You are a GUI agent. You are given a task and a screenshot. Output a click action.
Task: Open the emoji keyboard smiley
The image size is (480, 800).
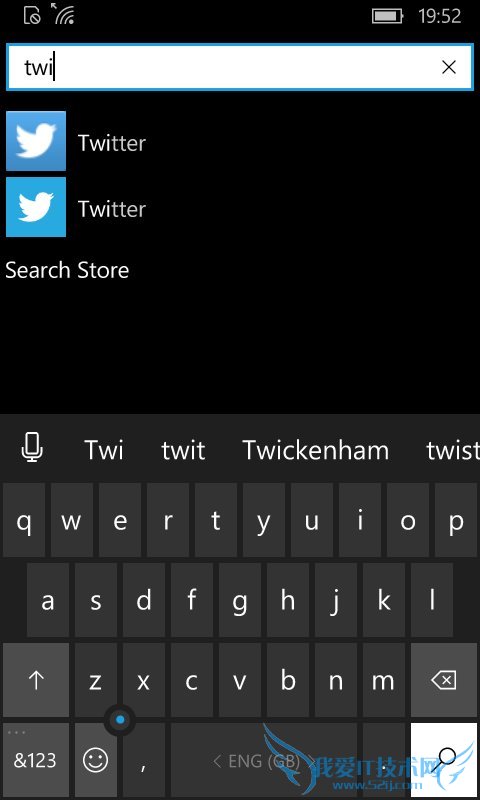pyautogui.click(x=95, y=760)
